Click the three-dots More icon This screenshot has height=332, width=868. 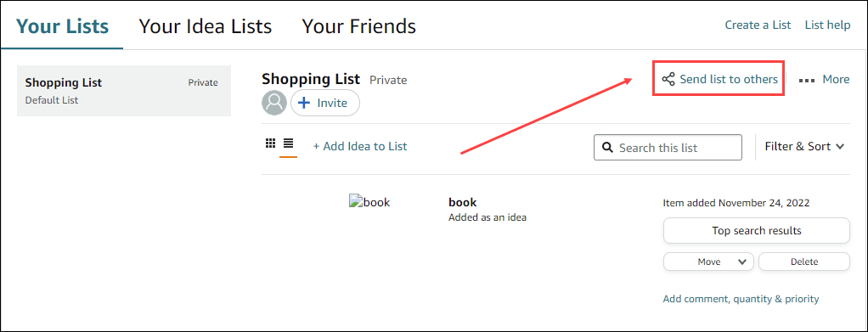[x=807, y=80]
